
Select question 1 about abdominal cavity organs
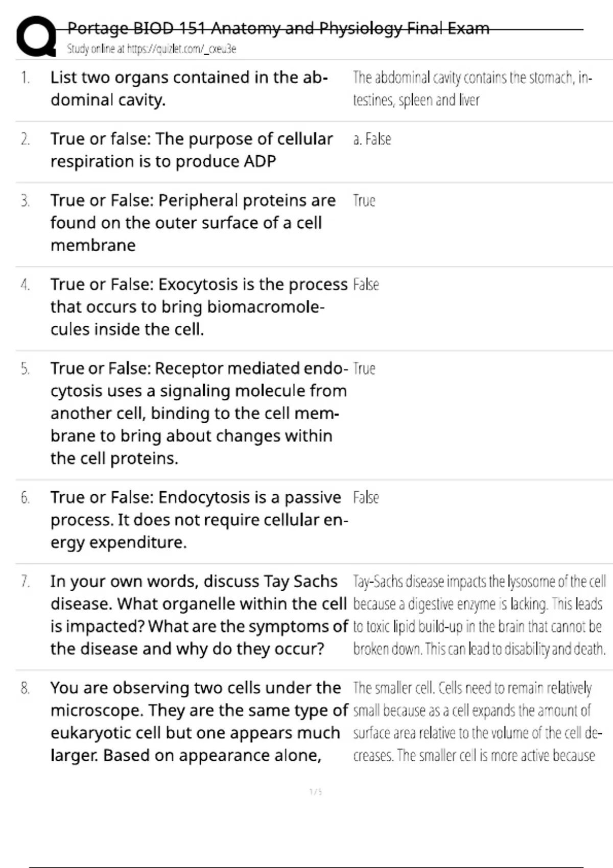click(x=189, y=88)
